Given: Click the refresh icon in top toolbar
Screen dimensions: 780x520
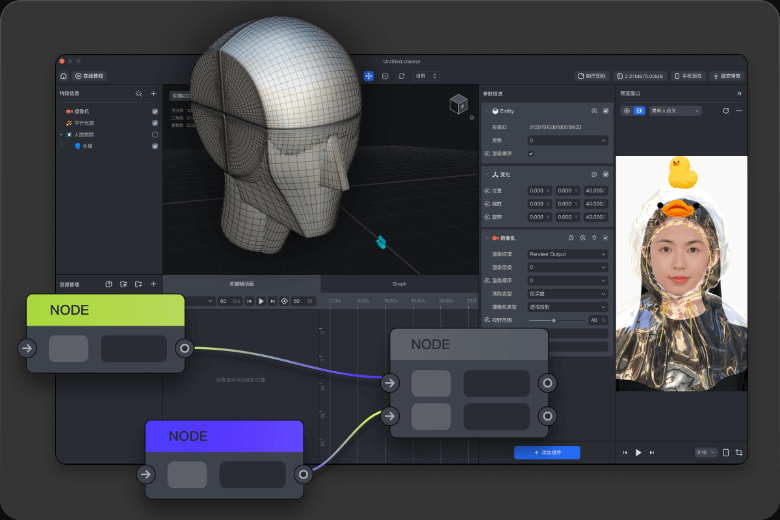Looking at the screenshot, I should point(401,76).
